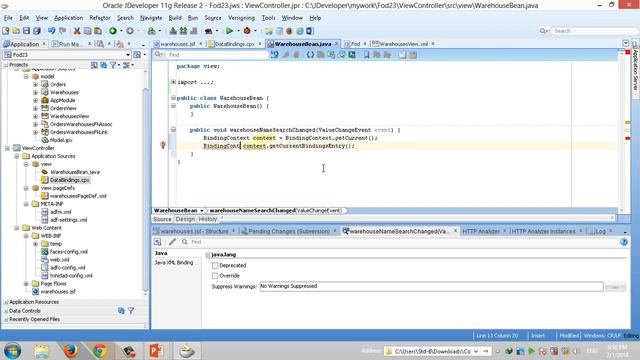Open the Run button dropdown arrow

click(238, 31)
